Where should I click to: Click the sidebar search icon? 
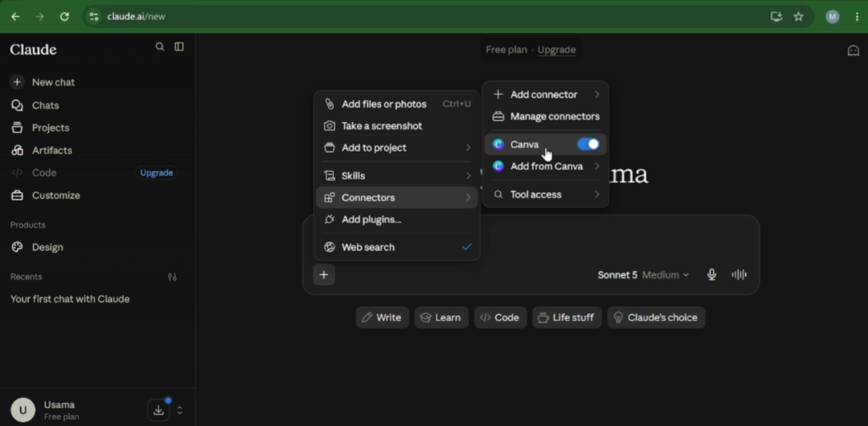[x=160, y=47]
